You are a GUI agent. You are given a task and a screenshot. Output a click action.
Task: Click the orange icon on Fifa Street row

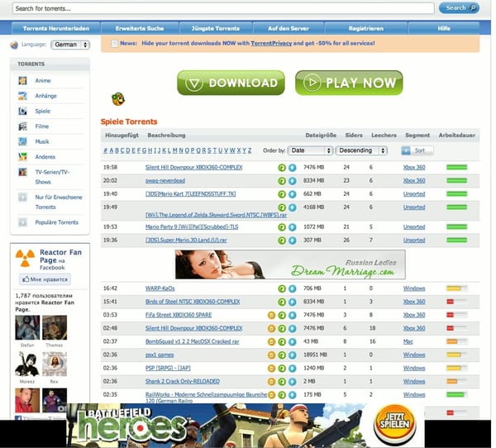tap(271, 315)
